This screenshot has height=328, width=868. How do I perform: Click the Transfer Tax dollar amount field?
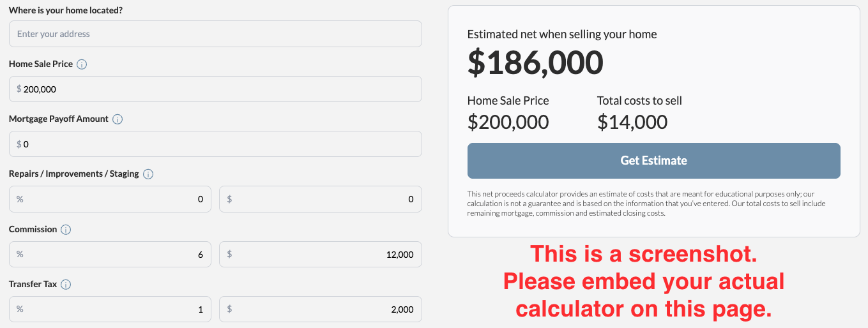320,309
